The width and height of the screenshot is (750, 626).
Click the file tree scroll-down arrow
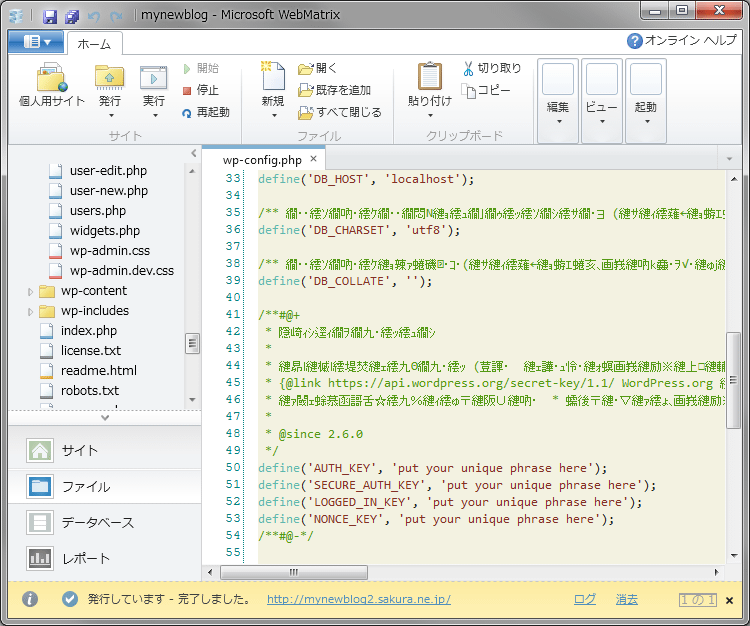point(192,400)
